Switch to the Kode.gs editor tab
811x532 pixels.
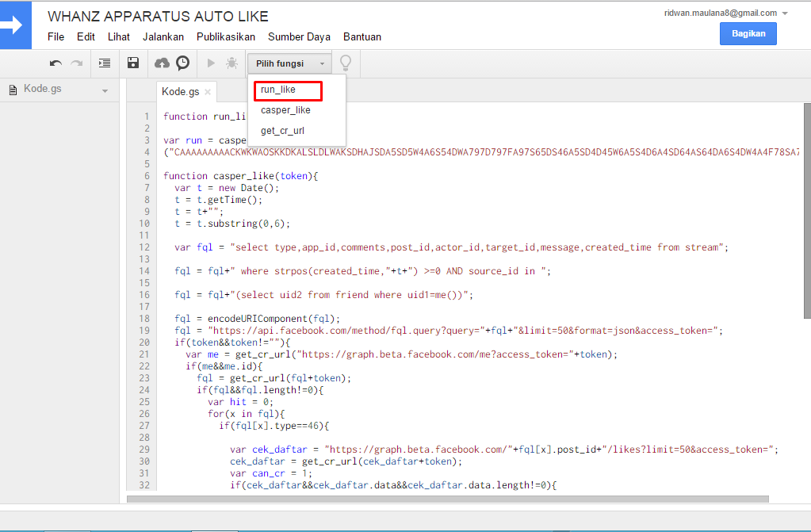pos(181,92)
